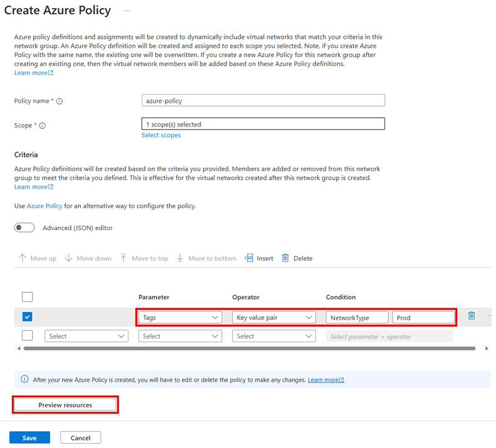Click the Delete toolbar icon
496x448 pixels.
pyautogui.click(x=285, y=258)
